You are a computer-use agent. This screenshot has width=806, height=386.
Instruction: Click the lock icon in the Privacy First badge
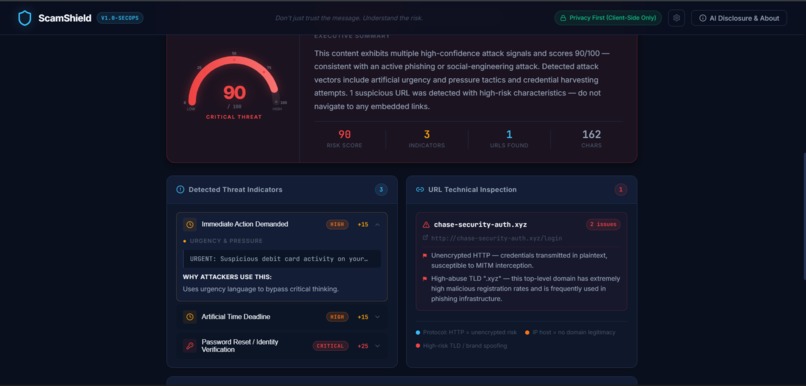(563, 18)
